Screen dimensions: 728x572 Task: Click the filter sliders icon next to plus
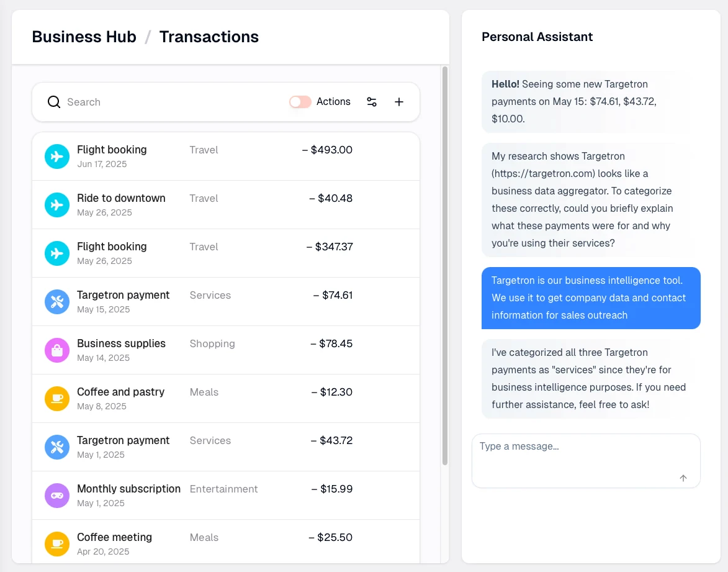372,101
